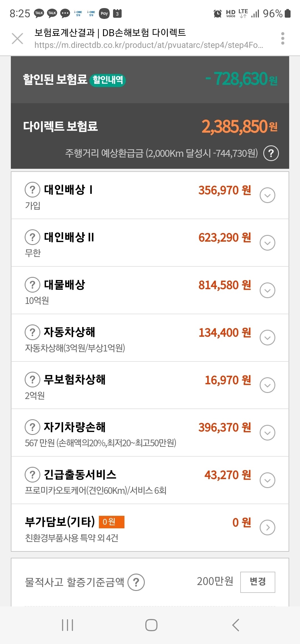Click the 할인내역 discount details badge

(108, 80)
